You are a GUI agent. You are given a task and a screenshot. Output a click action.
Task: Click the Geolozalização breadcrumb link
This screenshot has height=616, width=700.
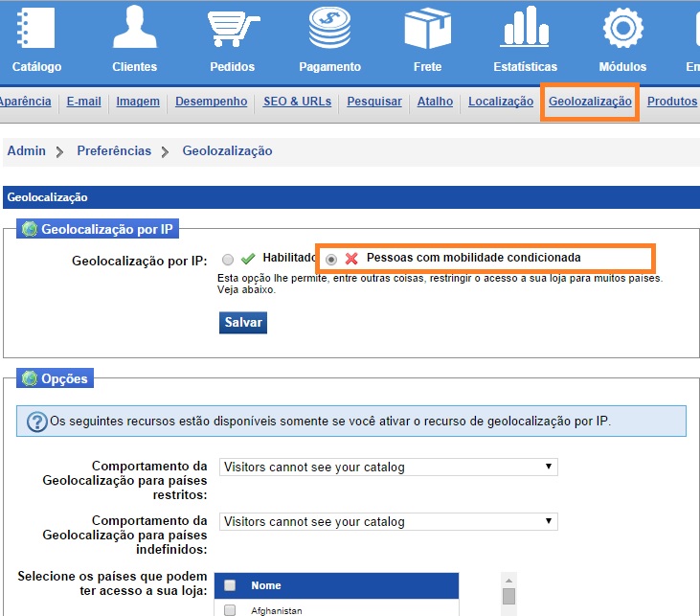227,151
